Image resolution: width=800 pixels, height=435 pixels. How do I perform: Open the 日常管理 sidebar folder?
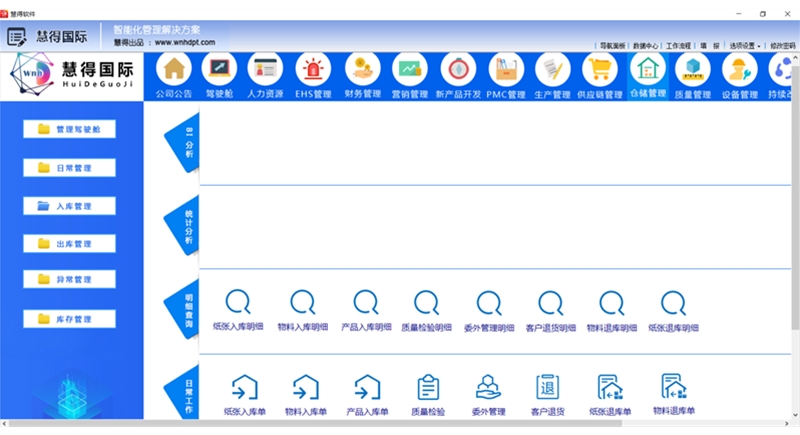(69, 168)
